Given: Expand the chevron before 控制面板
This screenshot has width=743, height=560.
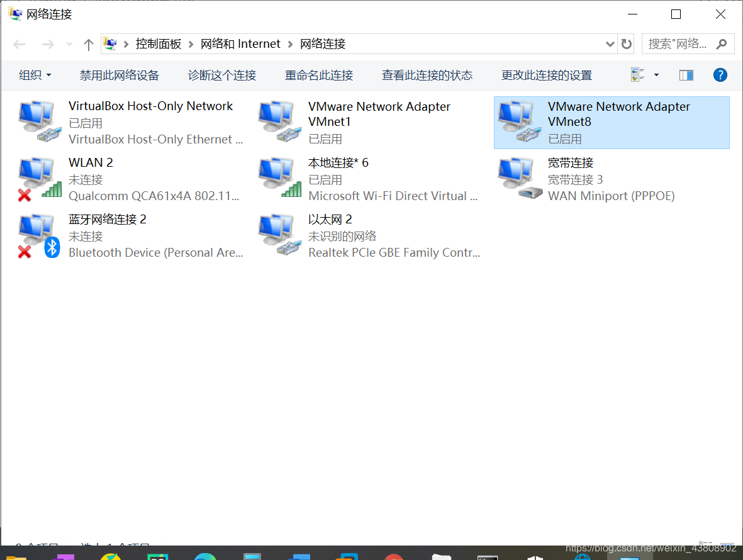Looking at the screenshot, I should click(x=126, y=44).
